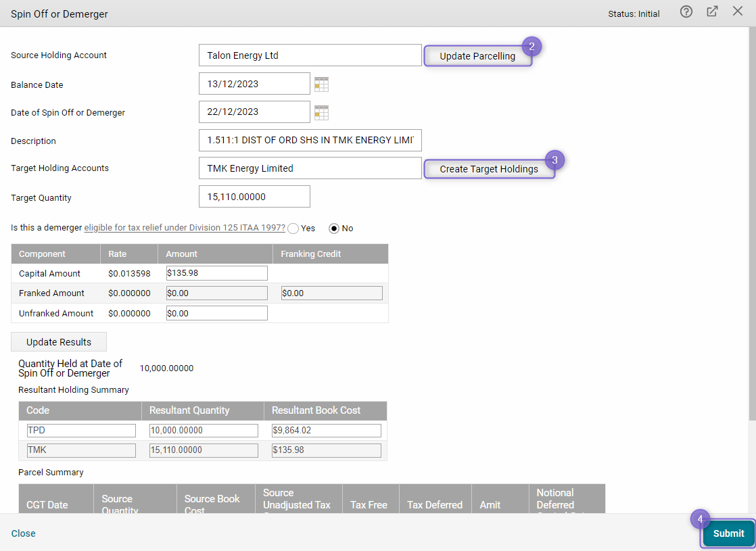The width and height of the screenshot is (756, 551).
Task: Select No for Division 125 tax relief
Action: point(333,229)
